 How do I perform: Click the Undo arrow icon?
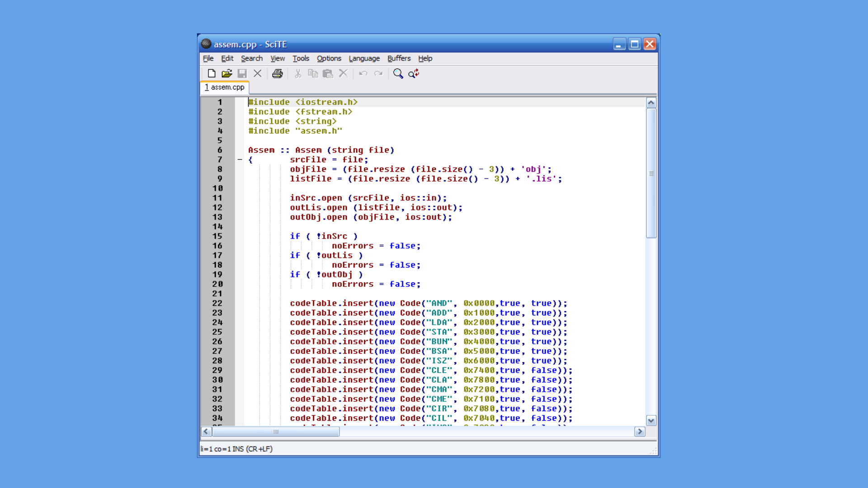[x=363, y=73]
